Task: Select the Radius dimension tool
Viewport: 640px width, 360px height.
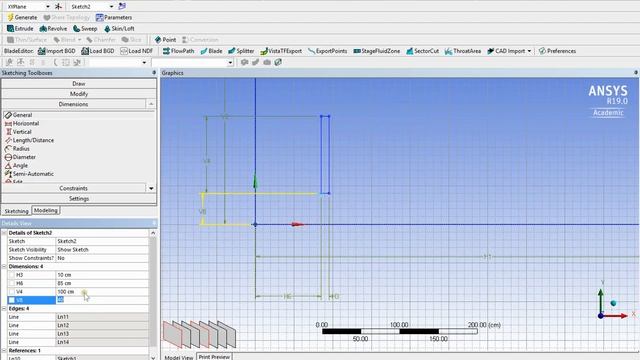Action: point(17,149)
